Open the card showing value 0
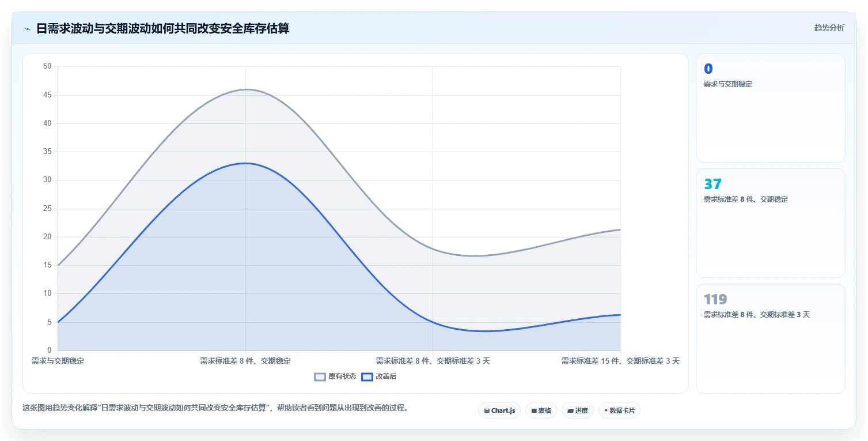 click(770, 108)
